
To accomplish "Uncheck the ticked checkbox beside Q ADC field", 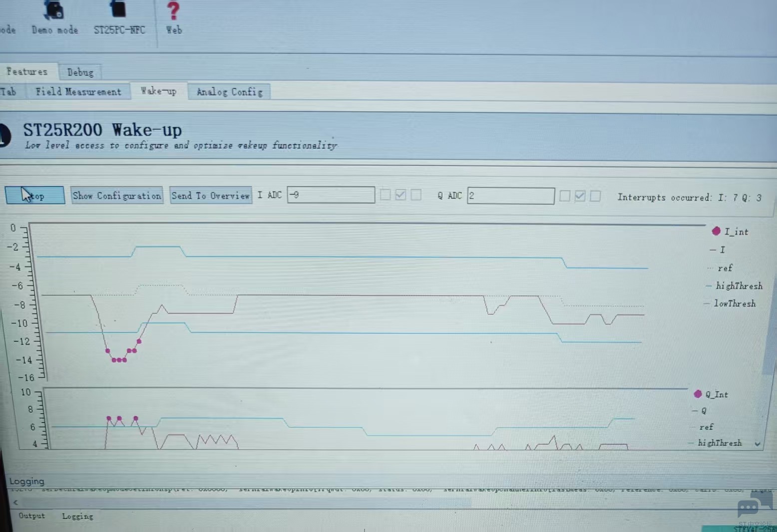I will [x=580, y=196].
